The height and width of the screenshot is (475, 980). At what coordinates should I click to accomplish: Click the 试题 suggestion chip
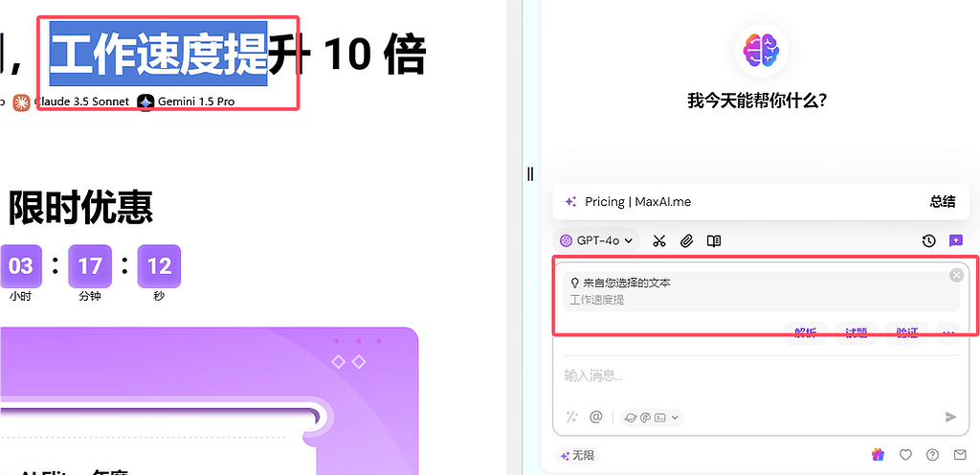[x=857, y=332]
